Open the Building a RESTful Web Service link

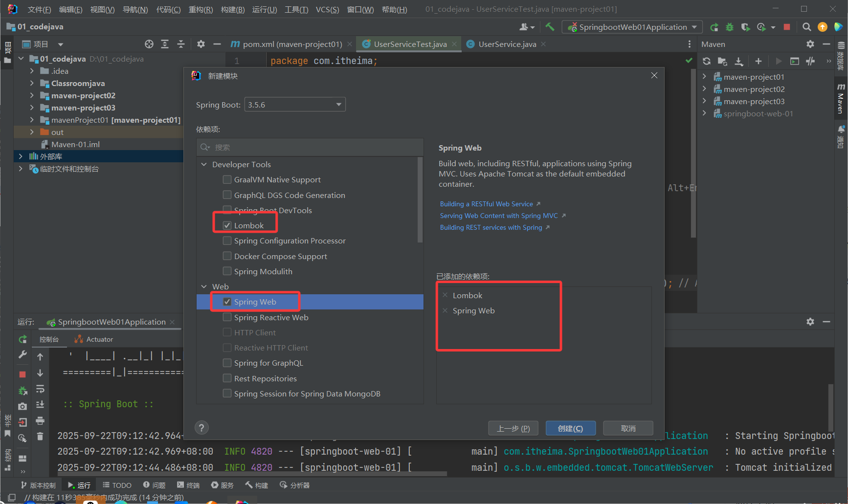pyautogui.click(x=487, y=203)
